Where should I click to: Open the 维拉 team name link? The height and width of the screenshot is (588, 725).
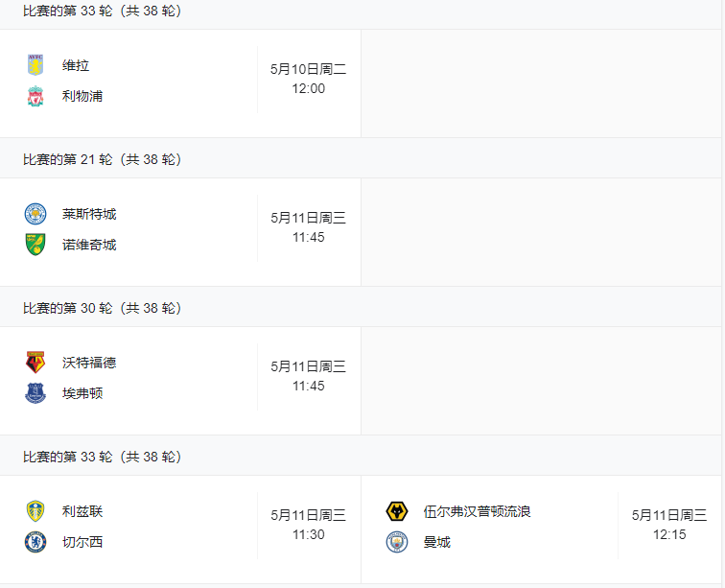tap(76, 65)
